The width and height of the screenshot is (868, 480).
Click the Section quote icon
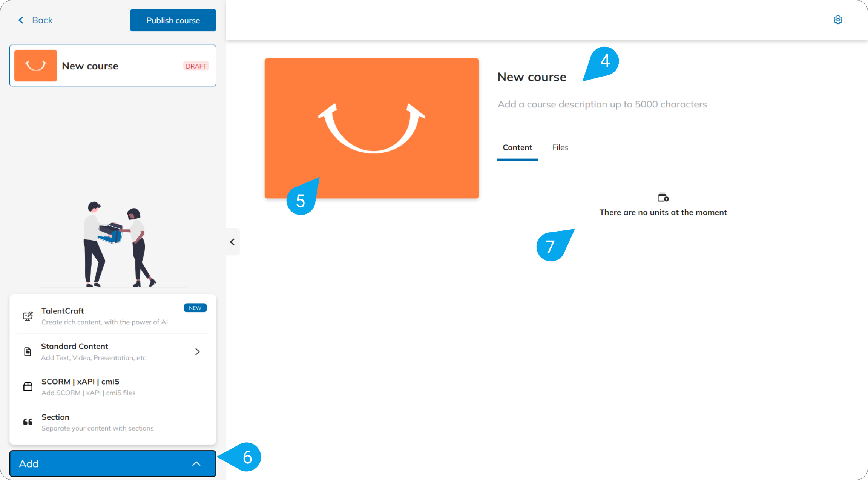click(x=28, y=422)
